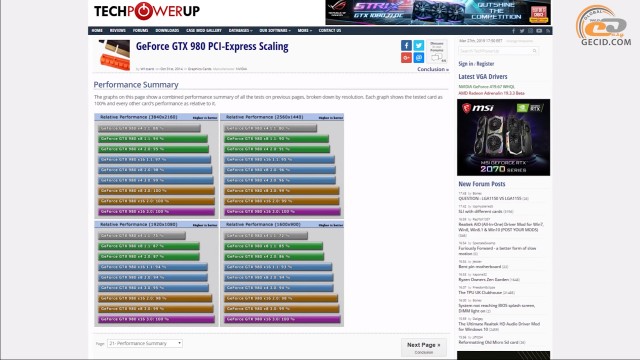Click the article title GeForce GTX 980 PCI-Express Scaling

(x=212, y=47)
